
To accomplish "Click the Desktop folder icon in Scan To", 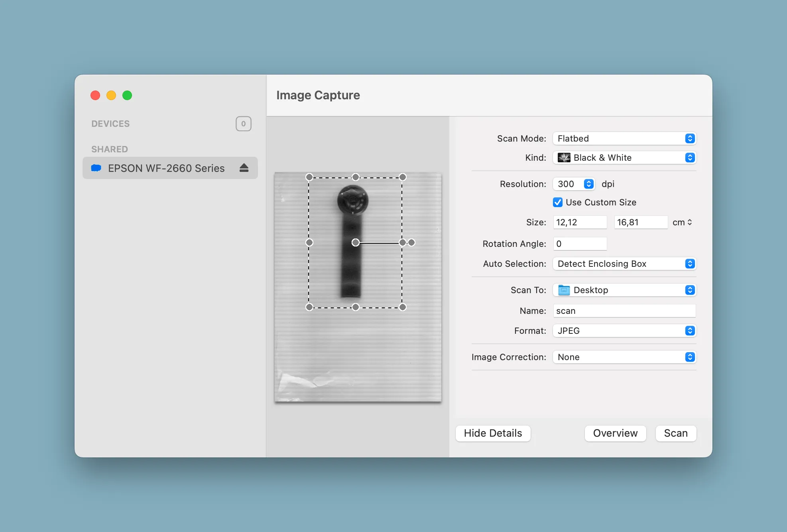I will 564,290.
